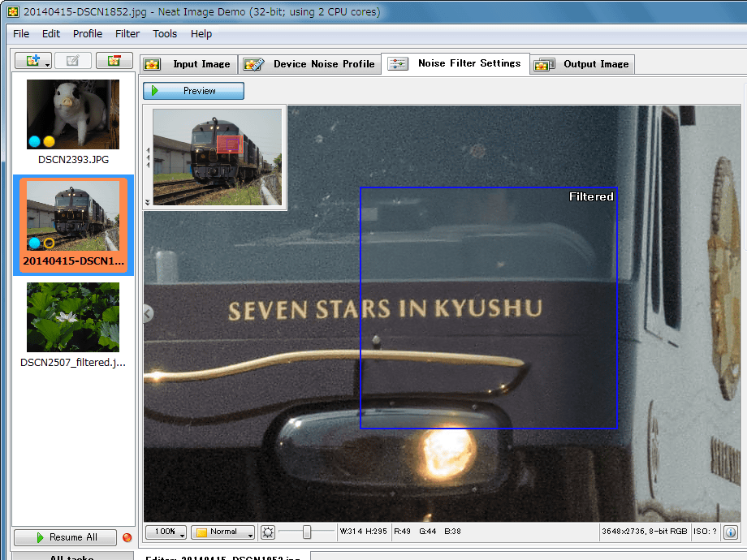Click the yellow ring on train thumbnail
Screen dimensions: 747x560
[49, 243]
